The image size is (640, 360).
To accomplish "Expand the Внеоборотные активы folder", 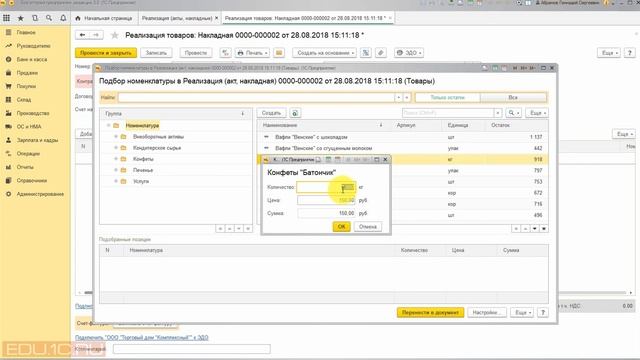I will tap(116, 137).
